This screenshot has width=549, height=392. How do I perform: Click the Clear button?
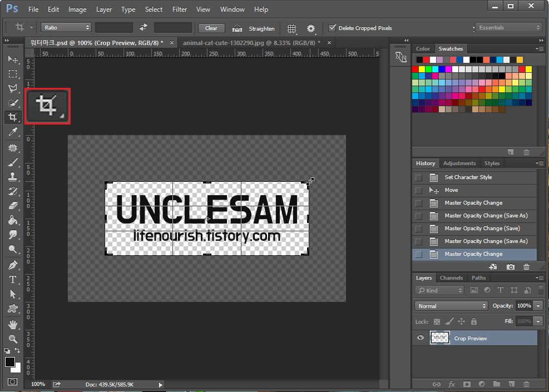pyautogui.click(x=211, y=28)
